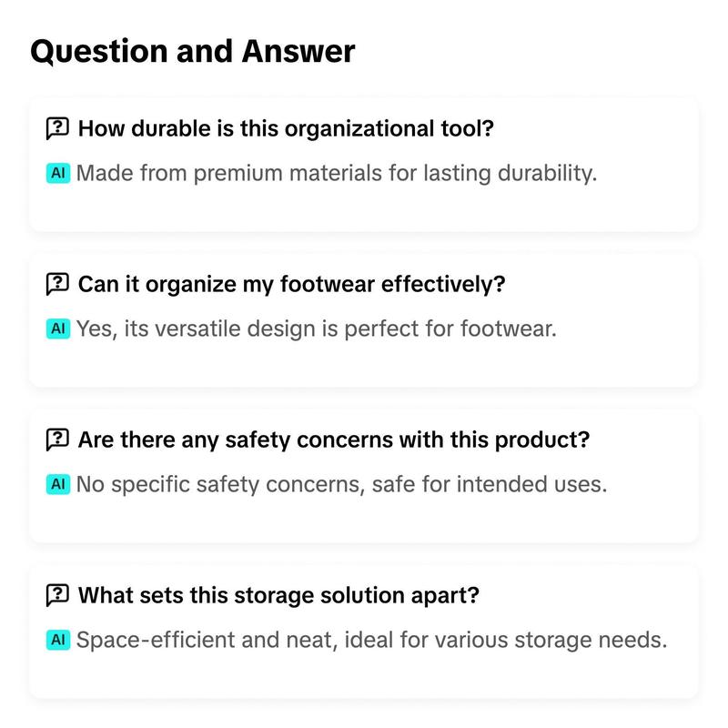Click question icon beside durability question
728x728 pixels.
pos(57,128)
